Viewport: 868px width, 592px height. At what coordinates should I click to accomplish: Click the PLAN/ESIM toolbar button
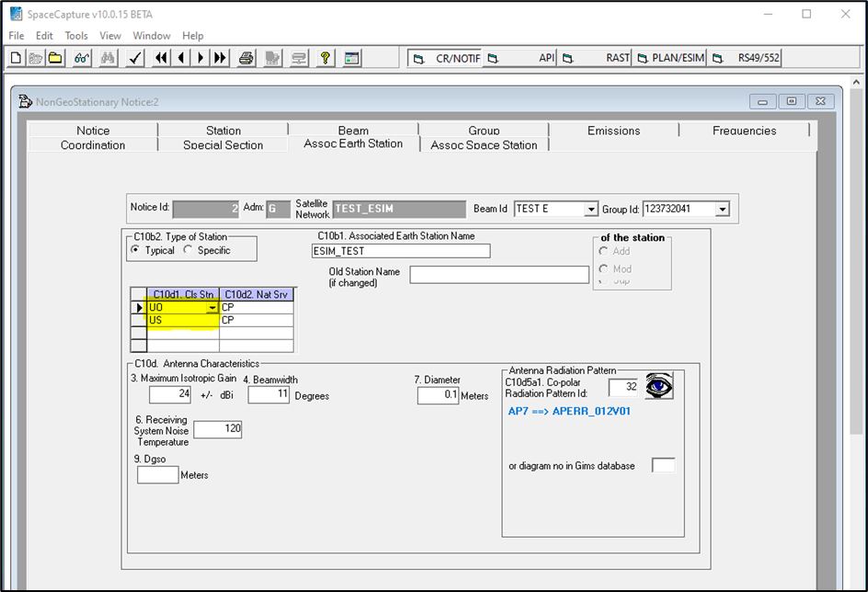(x=669, y=58)
